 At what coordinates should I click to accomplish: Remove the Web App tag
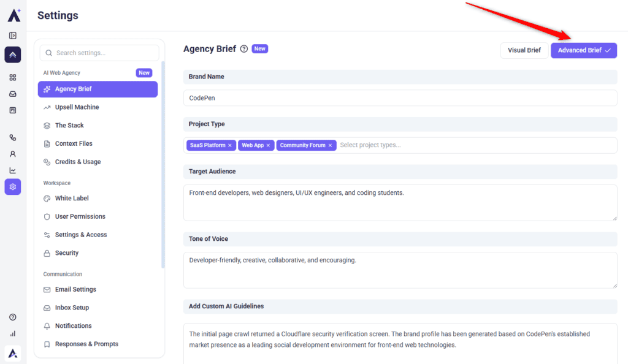[269, 145]
